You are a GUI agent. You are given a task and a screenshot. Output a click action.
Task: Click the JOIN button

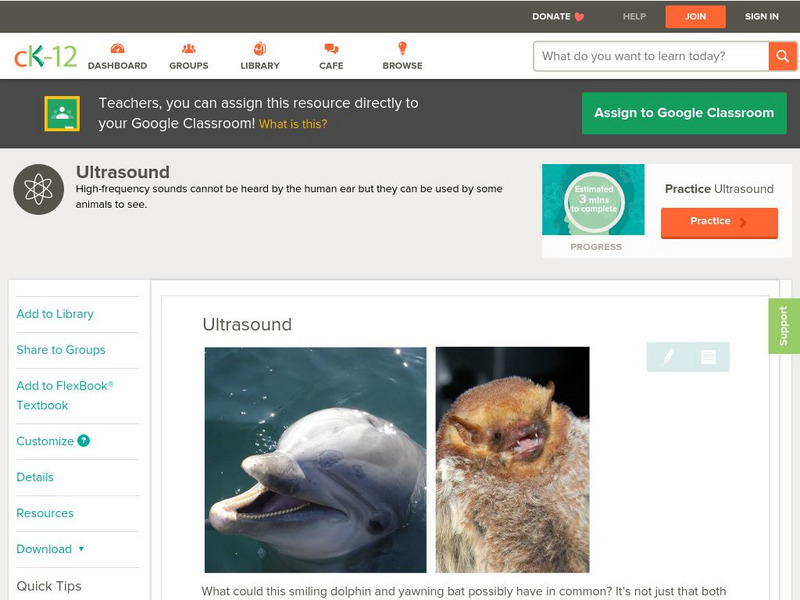point(695,17)
